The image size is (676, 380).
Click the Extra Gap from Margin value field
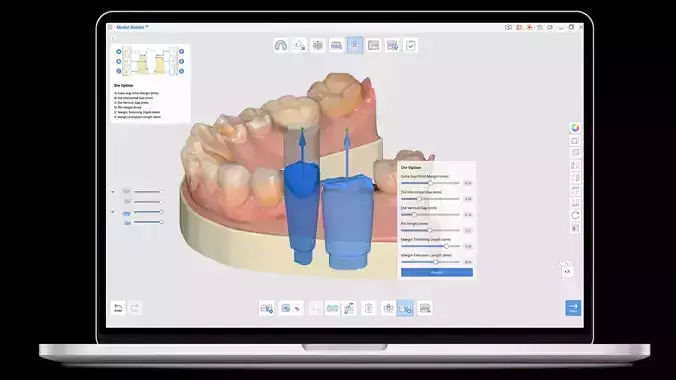point(468,183)
